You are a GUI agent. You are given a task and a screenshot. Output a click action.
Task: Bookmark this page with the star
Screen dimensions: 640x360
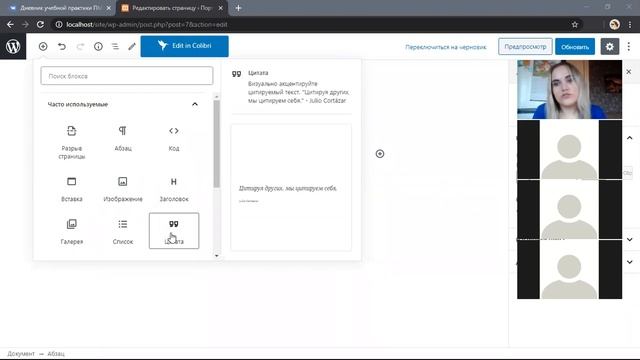[x=575, y=24]
